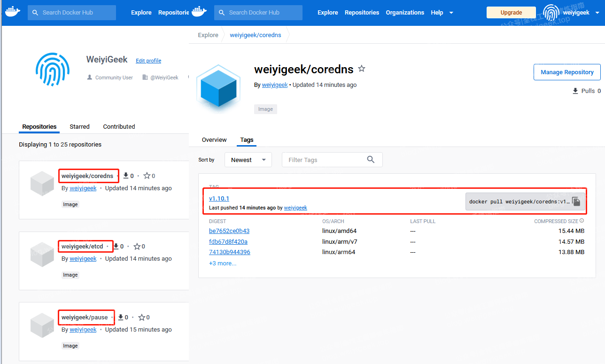Click the organization icon beside @WeiyiGeek

144,77
